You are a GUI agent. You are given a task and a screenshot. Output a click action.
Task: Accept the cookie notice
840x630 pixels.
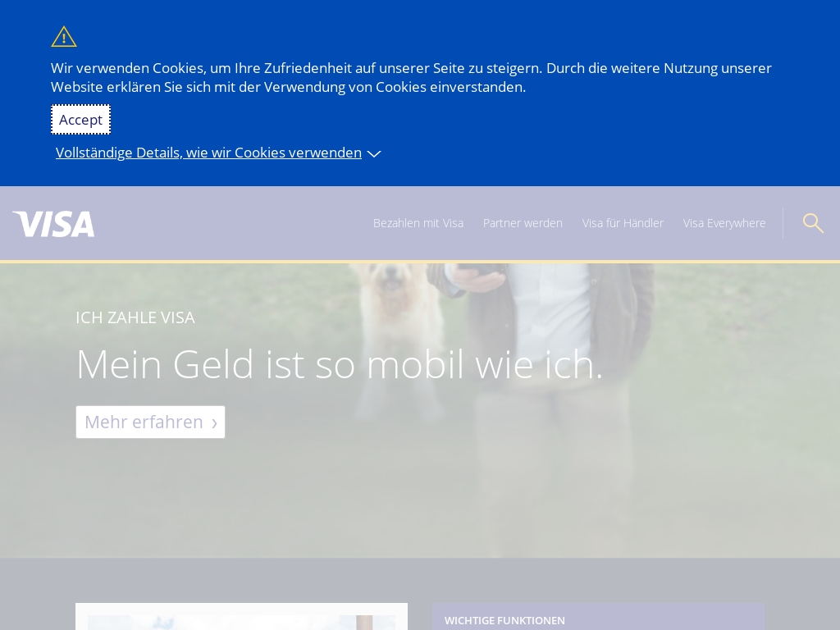tap(81, 120)
